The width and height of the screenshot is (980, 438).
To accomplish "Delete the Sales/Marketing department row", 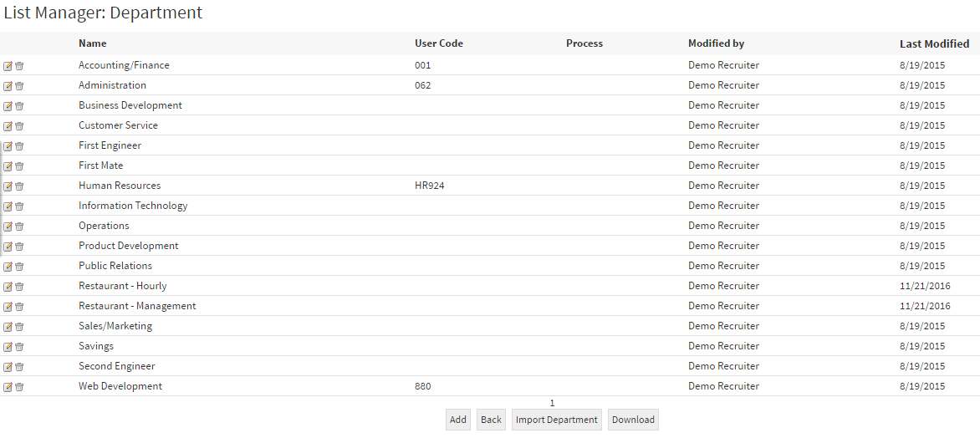I will [x=19, y=327].
